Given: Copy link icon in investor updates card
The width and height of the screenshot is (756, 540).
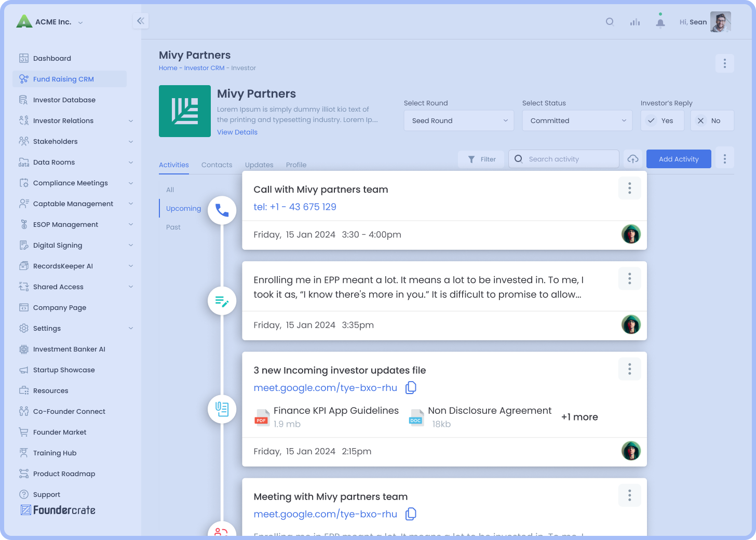Looking at the screenshot, I should click(411, 387).
